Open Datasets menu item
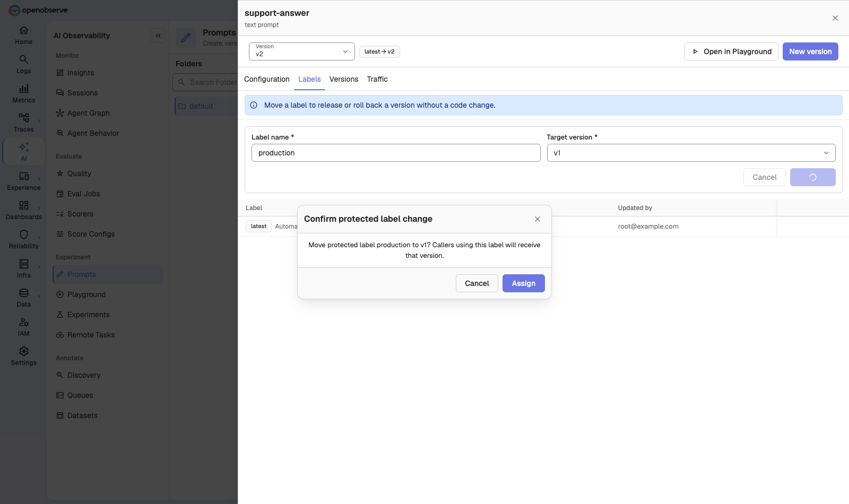This screenshot has width=849, height=504. click(x=108, y=415)
